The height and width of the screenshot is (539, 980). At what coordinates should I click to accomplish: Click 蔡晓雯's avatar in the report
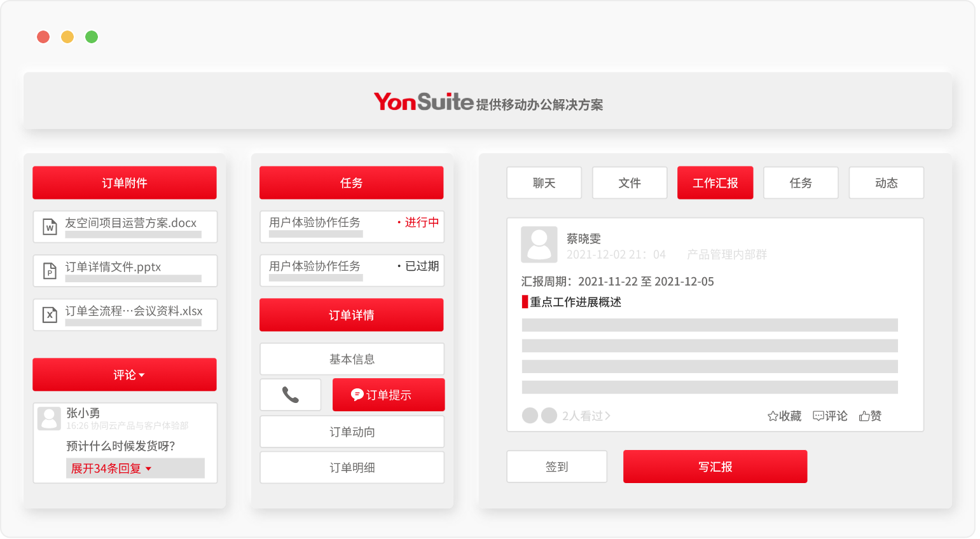pos(539,245)
